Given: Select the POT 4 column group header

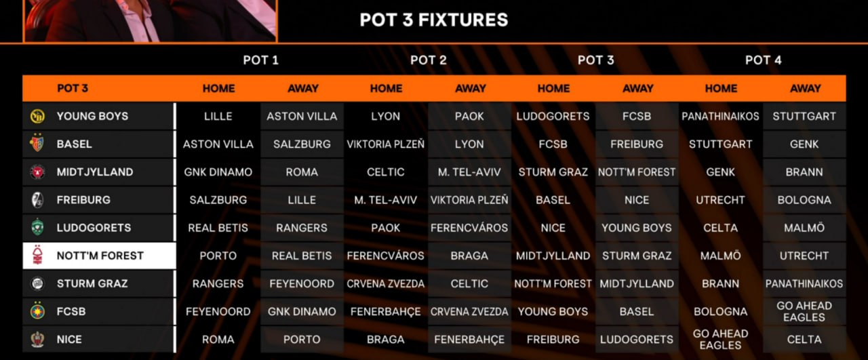Looking at the screenshot, I should click(763, 60).
